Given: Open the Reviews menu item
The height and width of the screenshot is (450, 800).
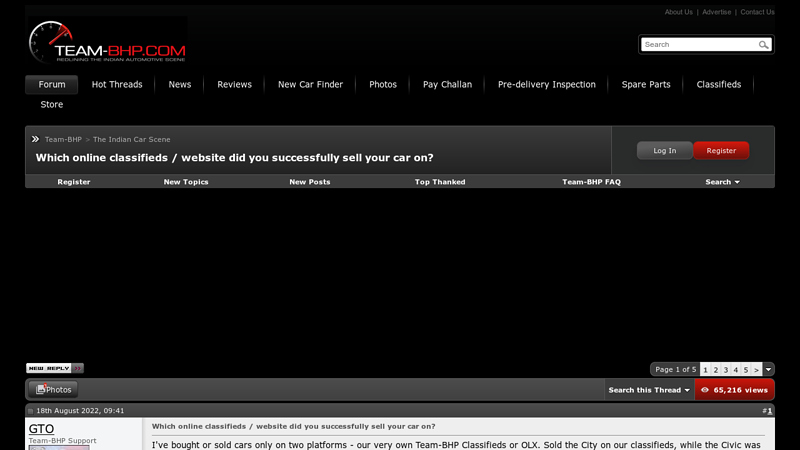Looking at the screenshot, I should pyautogui.click(x=234, y=85).
